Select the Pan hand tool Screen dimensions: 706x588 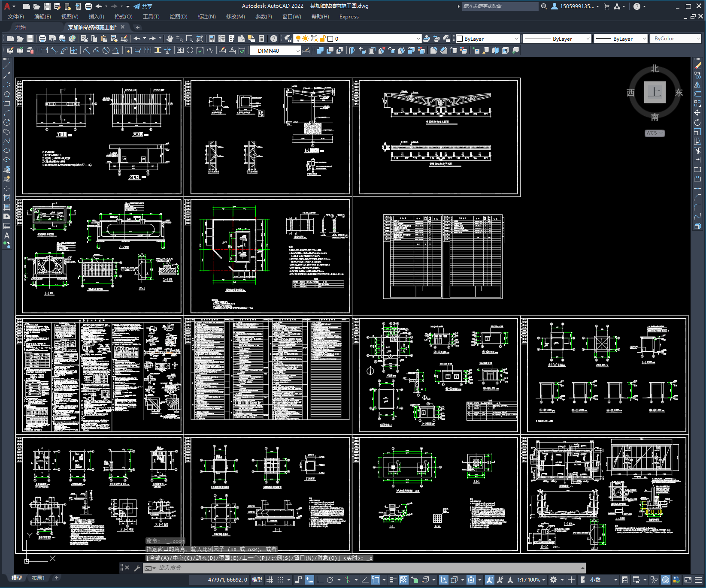(170, 39)
